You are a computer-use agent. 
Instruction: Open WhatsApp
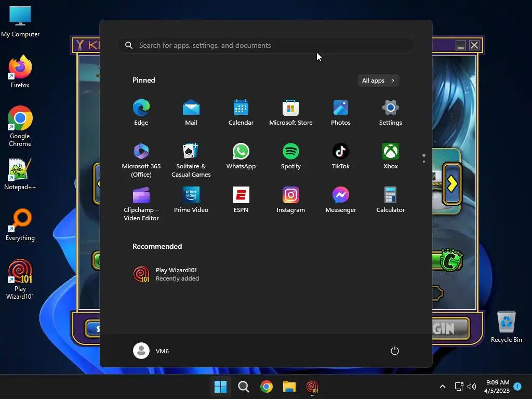241,156
